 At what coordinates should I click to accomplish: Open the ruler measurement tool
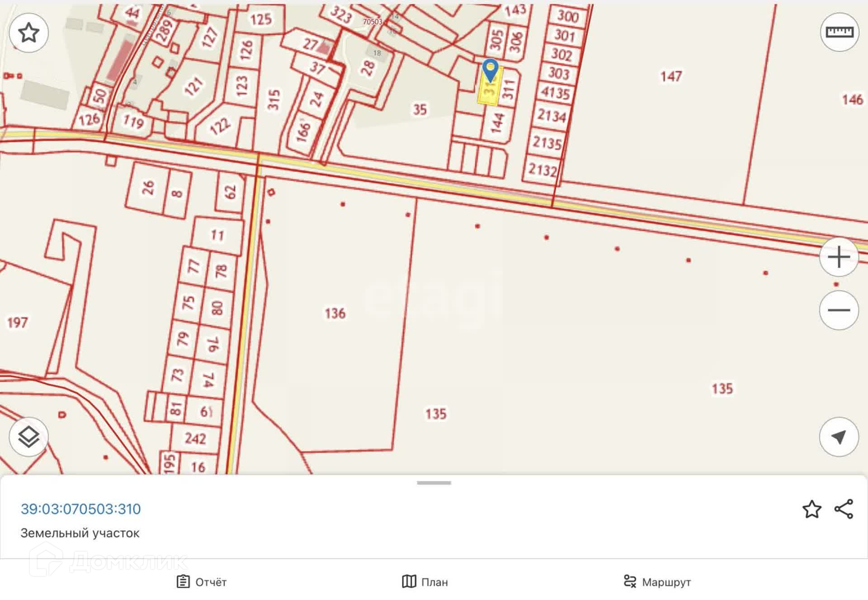840,32
